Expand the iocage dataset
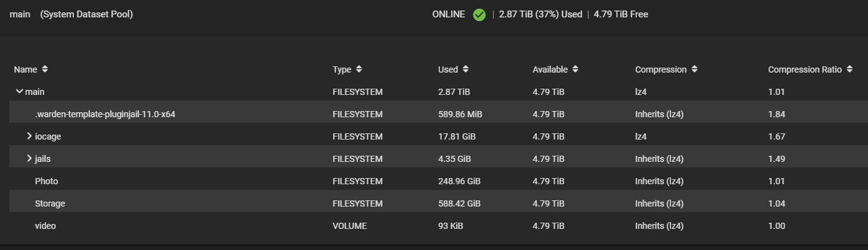Image resolution: width=868 pixels, height=250 pixels. pyautogui.click(x=29, y=136)
